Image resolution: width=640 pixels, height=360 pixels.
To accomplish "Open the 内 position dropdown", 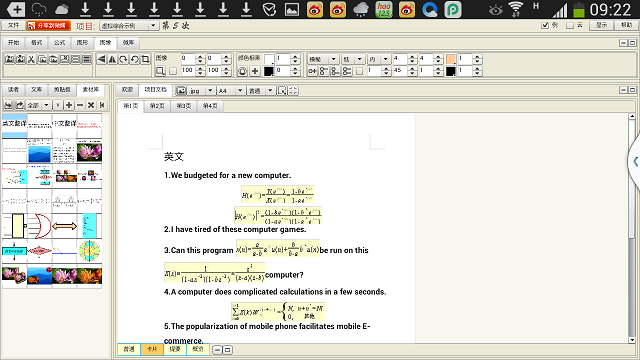I will pyautogui.click(x=385, y=59).
